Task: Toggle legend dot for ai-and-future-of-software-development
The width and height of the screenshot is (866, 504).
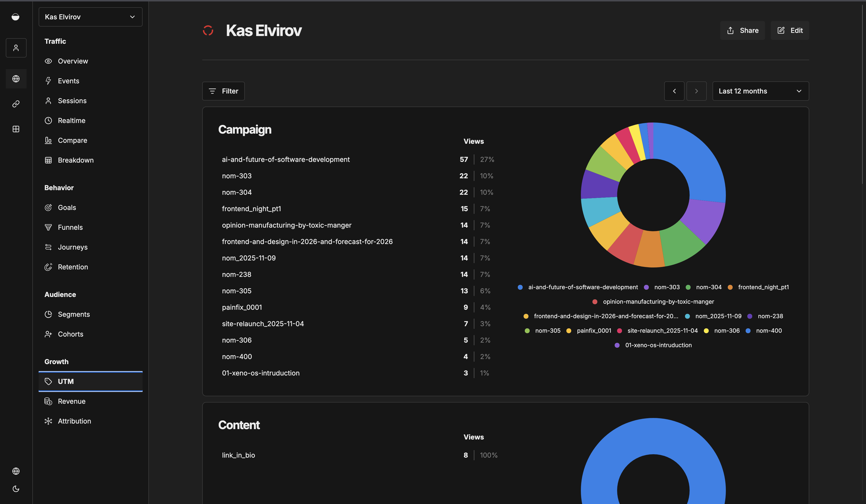Action: click(x=520, y=287)
